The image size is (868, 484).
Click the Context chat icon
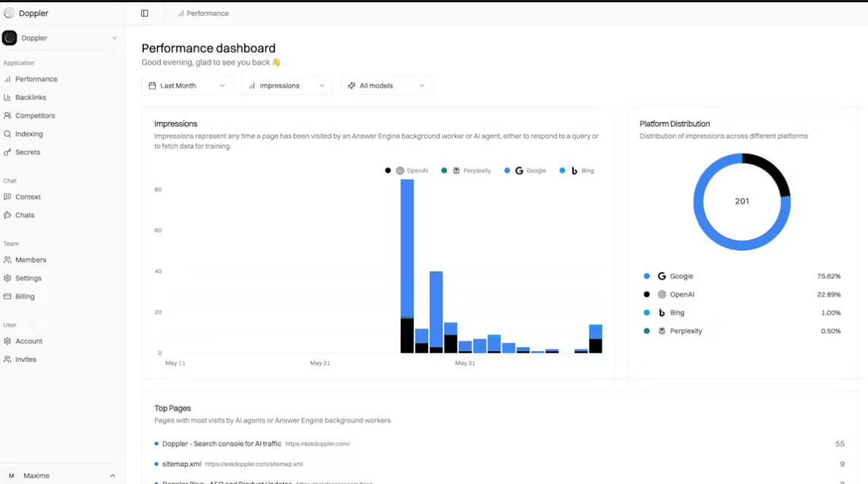click(x=7, y=196)
